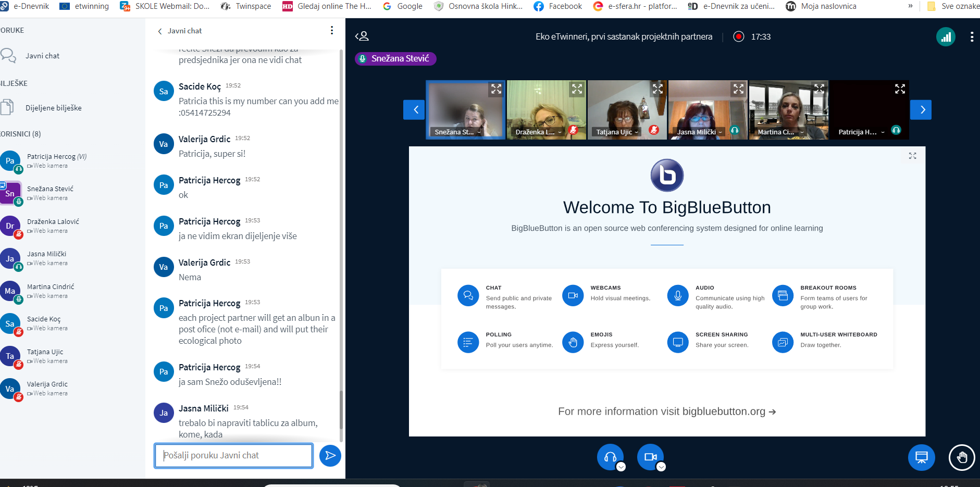980x487 pixels.
Task: Show previous webcams page
Action: (x=415, y=110)
